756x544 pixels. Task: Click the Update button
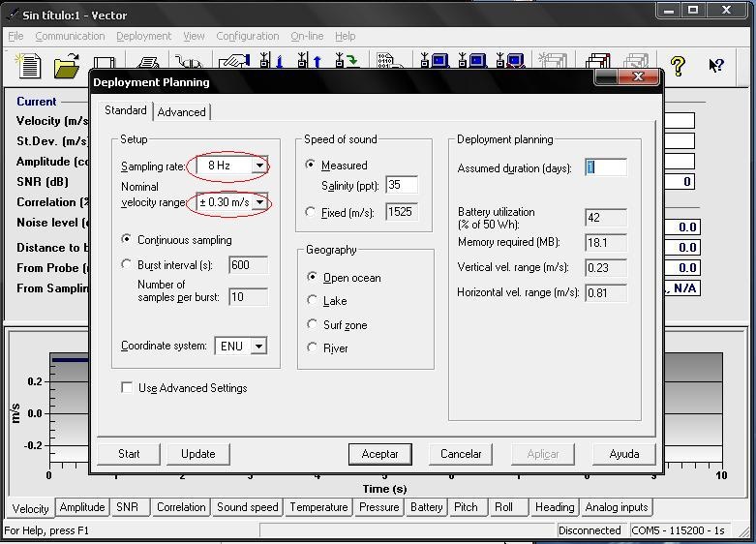198,454
